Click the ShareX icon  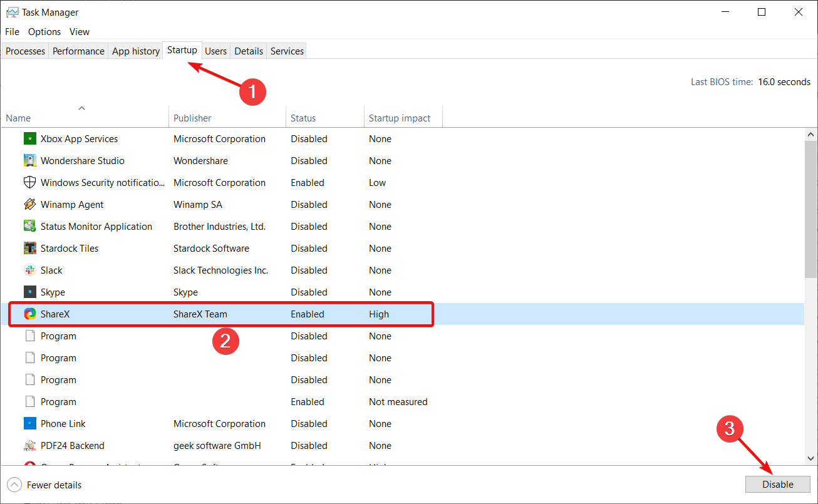click(30, 314)
